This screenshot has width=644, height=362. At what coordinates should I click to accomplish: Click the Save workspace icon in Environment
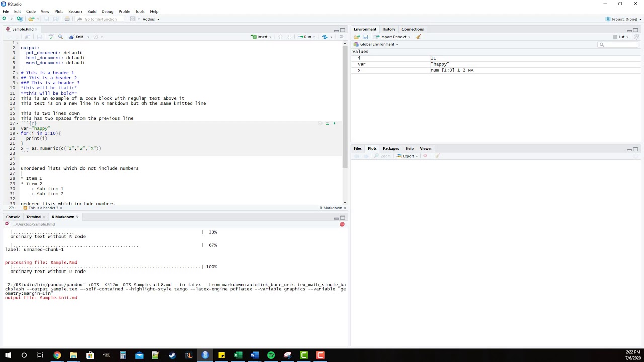point(366,37)
